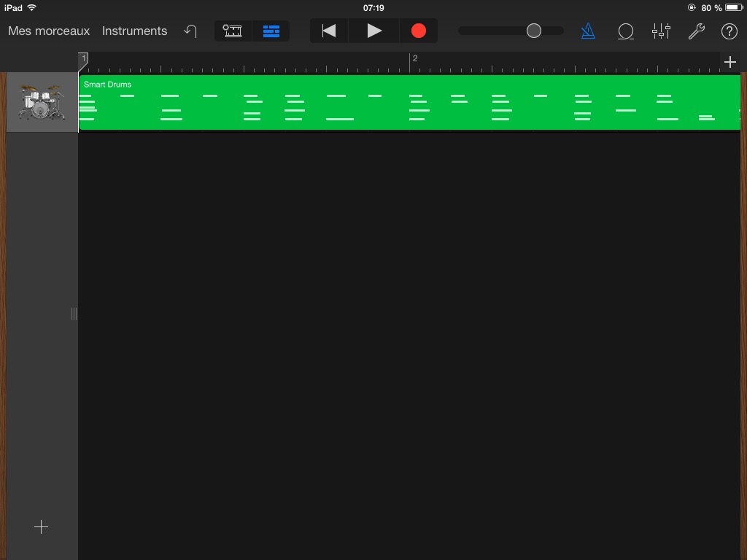Viewport: 747px width, 560px height.
Task: Select the green Smart Drums region
Action: click(409, 103)
